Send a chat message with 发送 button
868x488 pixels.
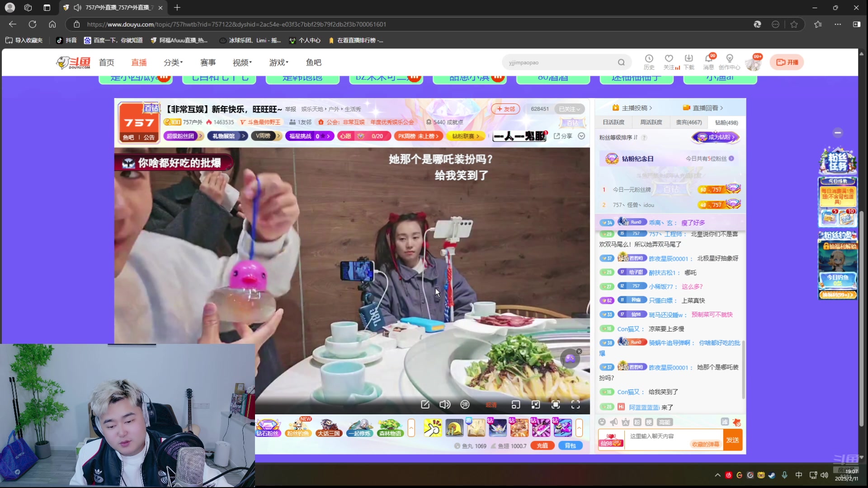pos(733,440)
